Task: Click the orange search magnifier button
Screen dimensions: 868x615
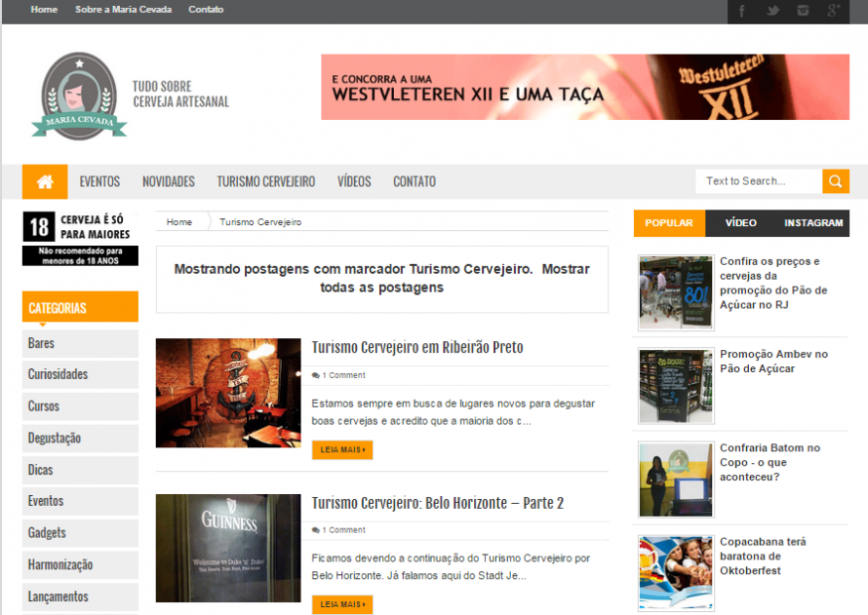Action: point(836,181)
